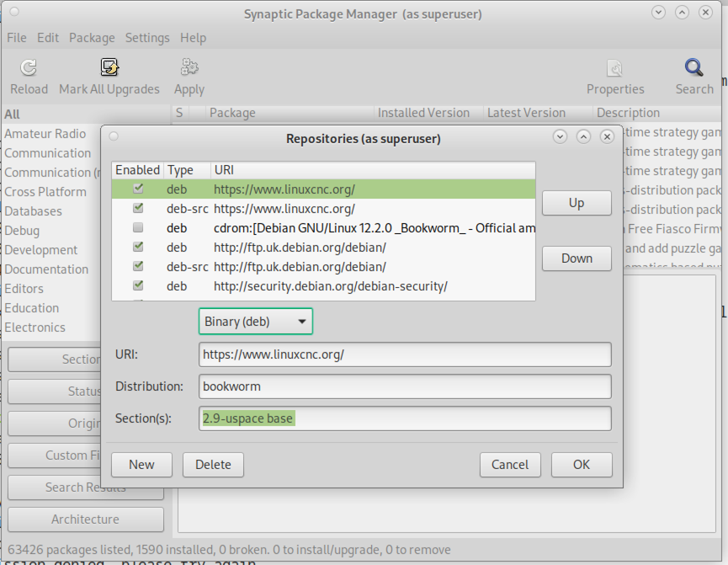Click Cancel in the Repositories dialog
Viewport: 728px width, 565px height.
510,464
